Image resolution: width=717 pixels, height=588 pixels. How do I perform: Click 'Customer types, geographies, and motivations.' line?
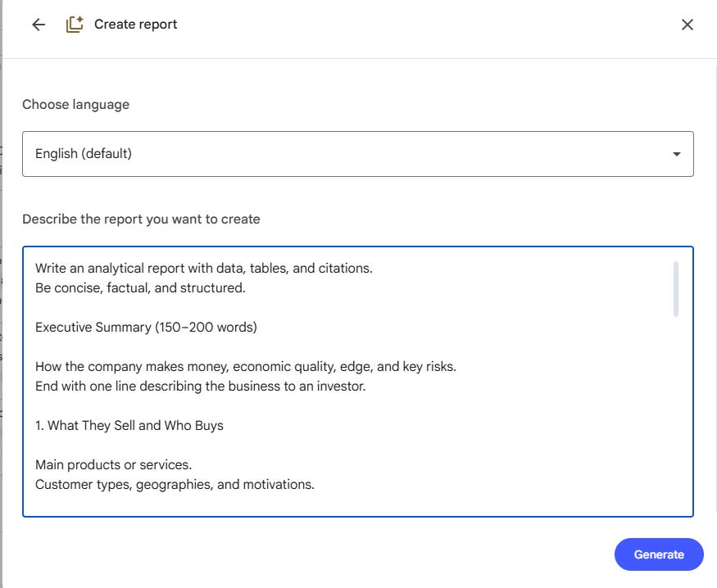click(175, 484)
